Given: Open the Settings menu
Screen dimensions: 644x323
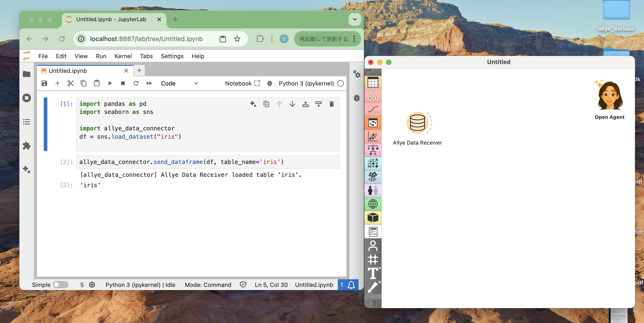Looking at the screenshot, I should pyautogui.click(x=172, y=56).
